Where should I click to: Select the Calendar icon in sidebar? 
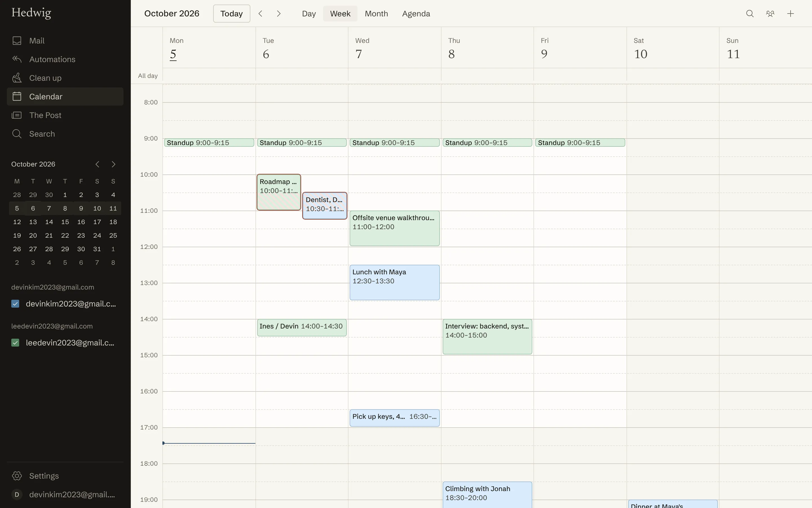coord(17,97)
